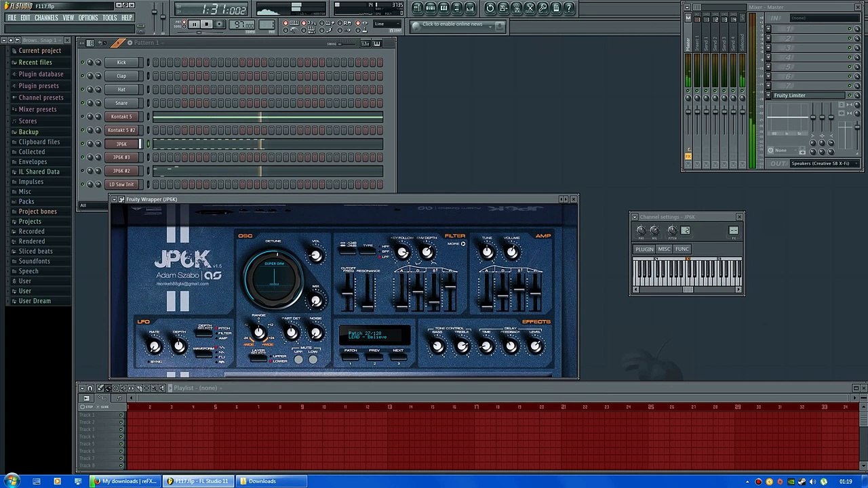Screen dimensions: 868x488
Task: Toggle Pattern/Song mode switch near transport
Action: (x=184, y=24)
